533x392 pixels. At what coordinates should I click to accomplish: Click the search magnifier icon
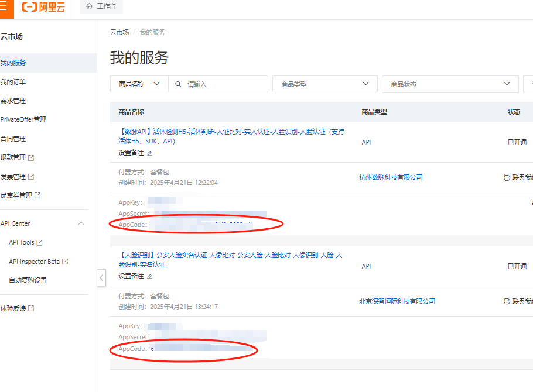[x=178, y=84]
